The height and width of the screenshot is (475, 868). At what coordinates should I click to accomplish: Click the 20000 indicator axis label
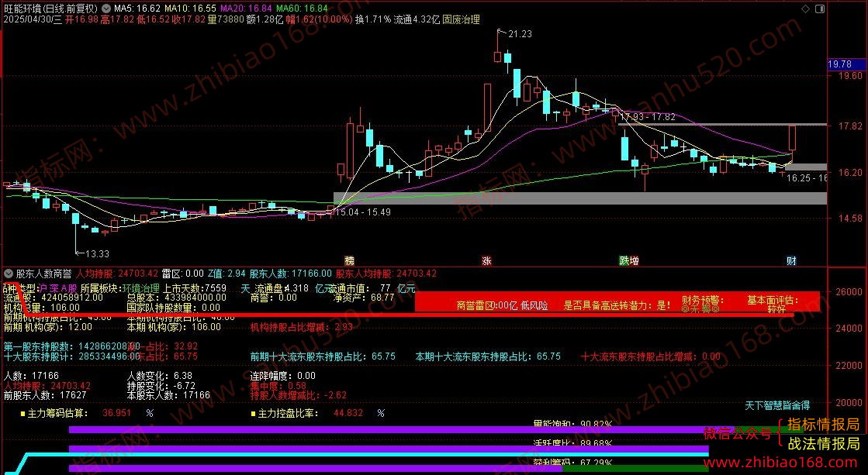[x=849, y=403]
